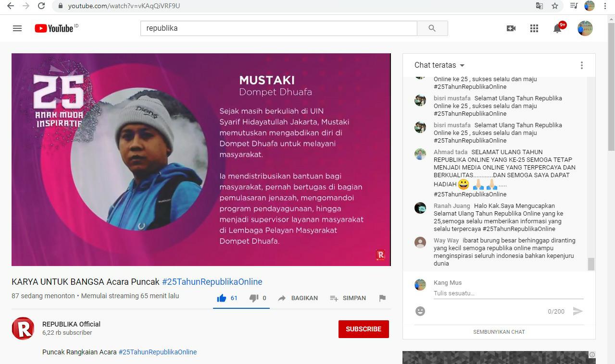Image resolution: width=615 pixels, height=364 pixels.
Task: Focus the Tulis sesuatu chat input
Action: [508, 293]
